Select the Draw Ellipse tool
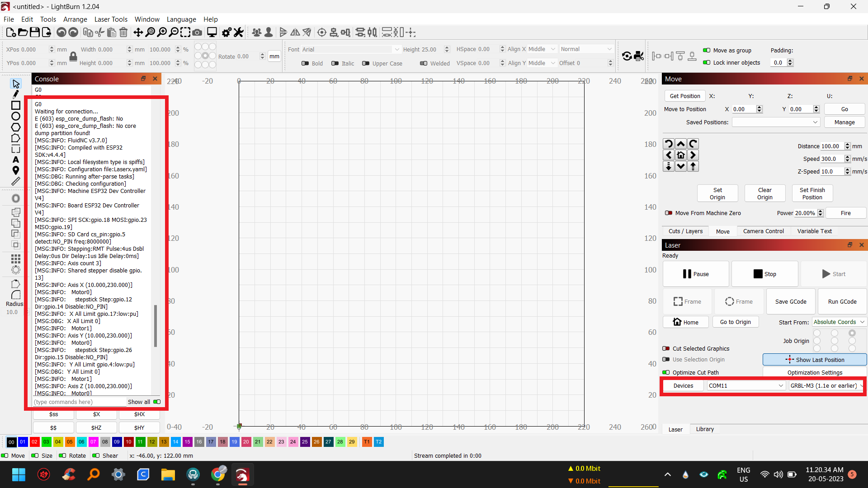Screen dimensions: 868x488 click(x=15, y=117)
